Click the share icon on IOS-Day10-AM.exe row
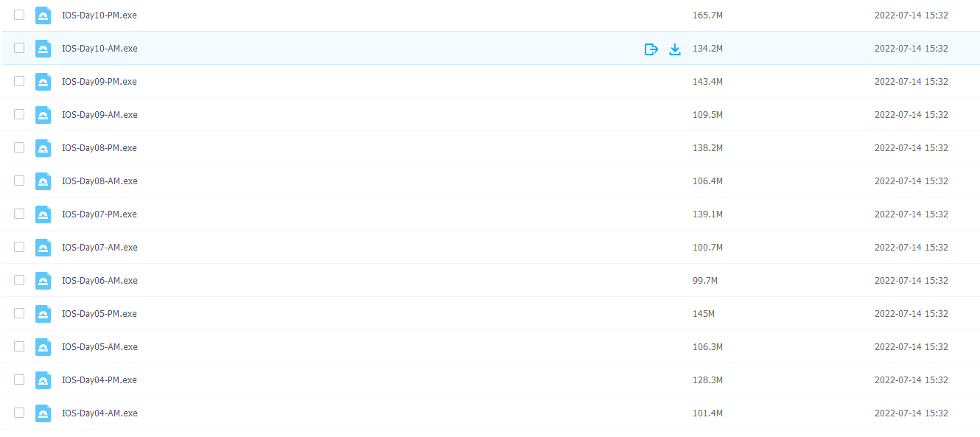Image resolution: width=980 pixels, height=437 pixels. (x=651, y=49)
